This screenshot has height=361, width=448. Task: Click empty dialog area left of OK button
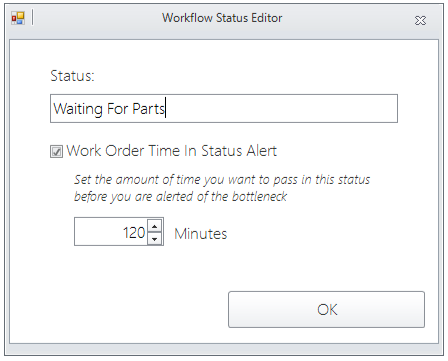118,310
